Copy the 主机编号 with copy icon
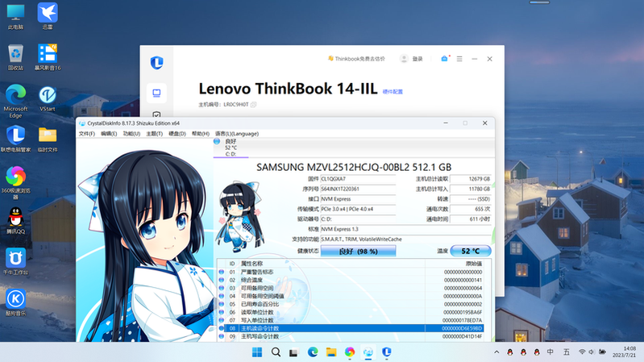The image size is (644, 362). click(x=253, y=105)
